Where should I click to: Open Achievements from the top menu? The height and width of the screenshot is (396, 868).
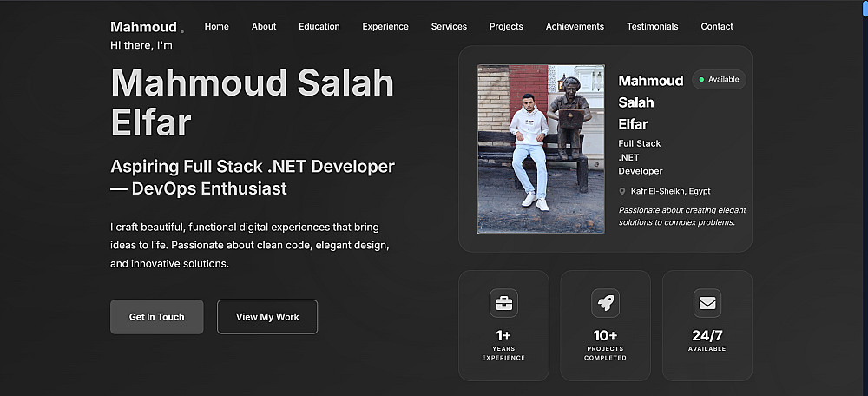click(575, 27)
